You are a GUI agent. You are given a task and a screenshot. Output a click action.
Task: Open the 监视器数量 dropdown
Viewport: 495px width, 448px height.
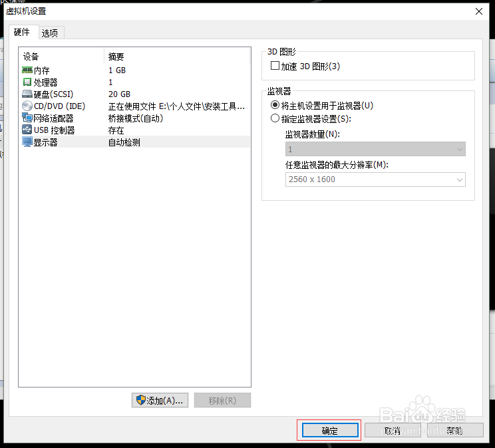click(375, 149)
